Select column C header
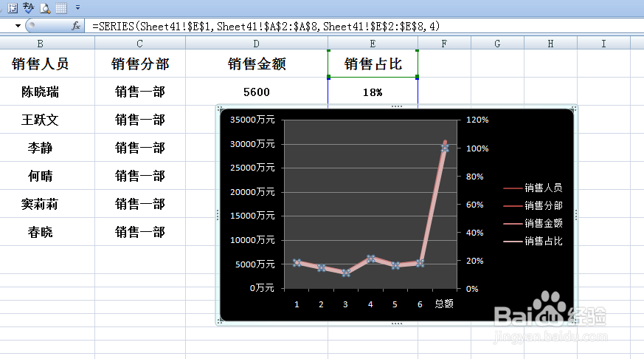 pyautogui.click(x=140, y=44)
